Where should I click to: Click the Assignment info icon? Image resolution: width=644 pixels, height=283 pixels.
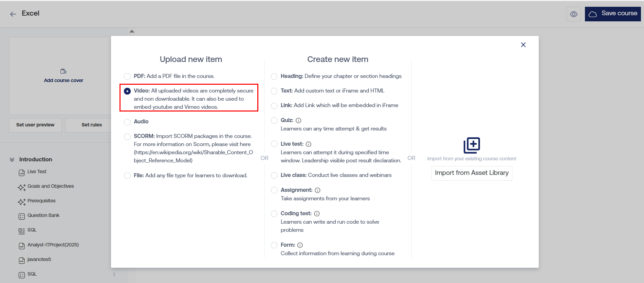(x=317, y=190)
